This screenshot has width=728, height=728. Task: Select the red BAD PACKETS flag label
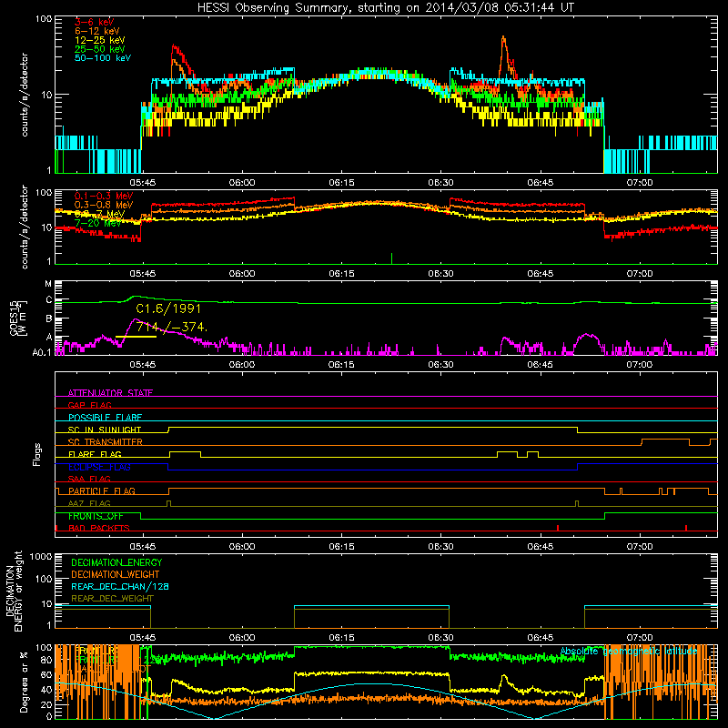click(99, 529)
